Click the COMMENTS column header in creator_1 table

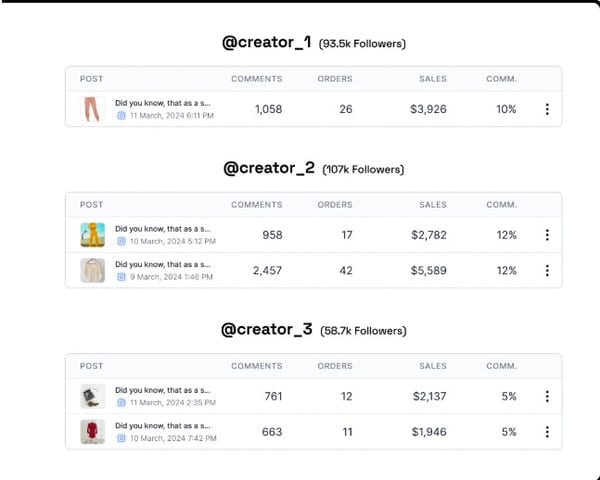256,79
